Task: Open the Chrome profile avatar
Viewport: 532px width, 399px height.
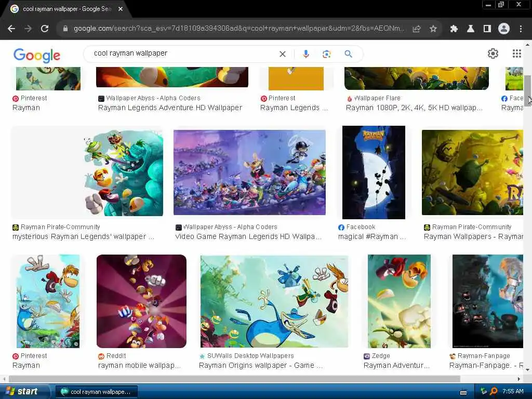Action: click(504, 29)
